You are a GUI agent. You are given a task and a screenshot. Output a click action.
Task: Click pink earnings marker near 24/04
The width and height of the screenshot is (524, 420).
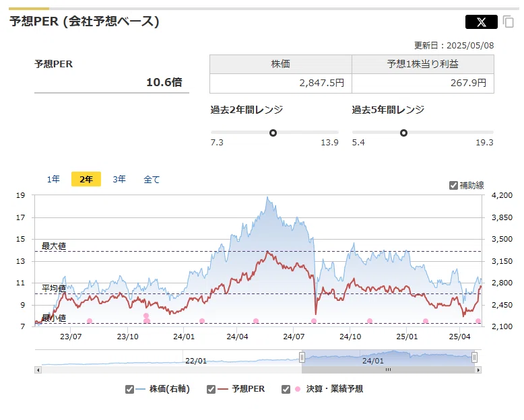point(256,321)
